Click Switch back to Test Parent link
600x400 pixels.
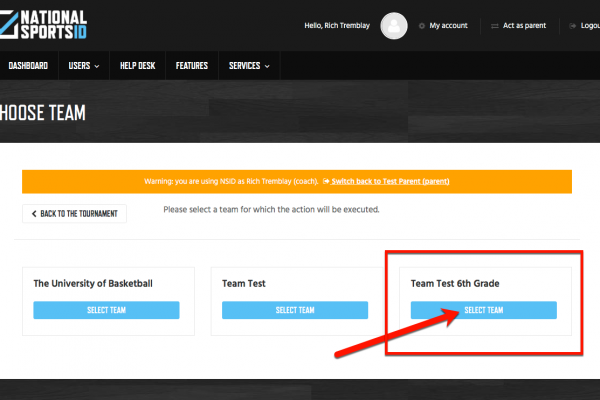point(390,181)
